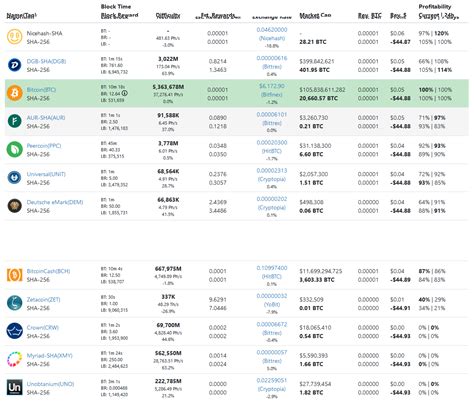Open the Unobtanium(UNO) coin link

50,384
